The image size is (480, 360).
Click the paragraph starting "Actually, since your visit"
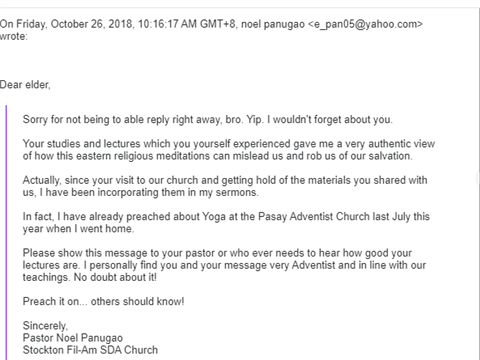225,186
